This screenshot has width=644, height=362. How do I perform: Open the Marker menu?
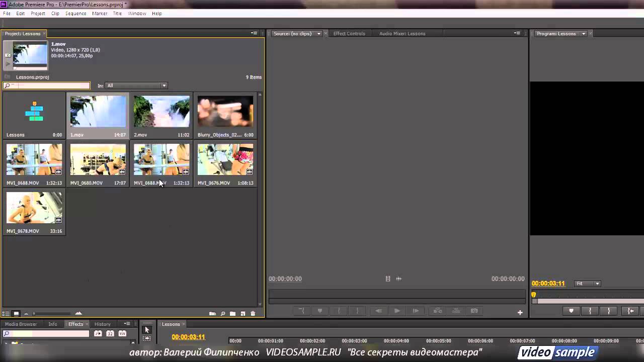(100, 14)
